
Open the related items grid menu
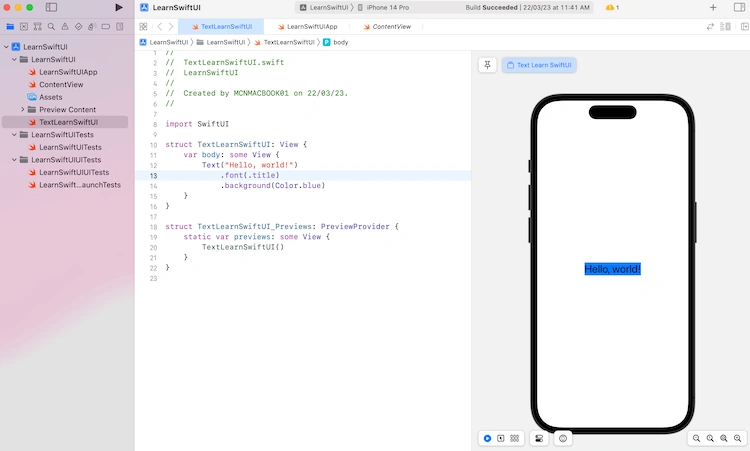point(143,27)
